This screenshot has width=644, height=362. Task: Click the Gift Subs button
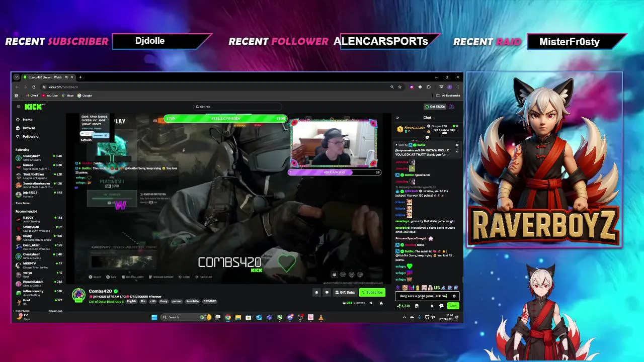(x=345, y=293)
